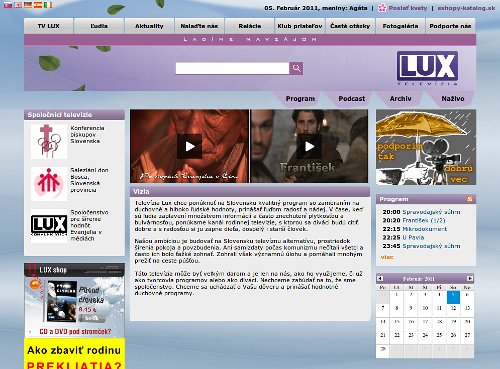Switch language with the Spanish flag
Image resolution: width=500 pixels, height=369 pixels.
point(38,5)
